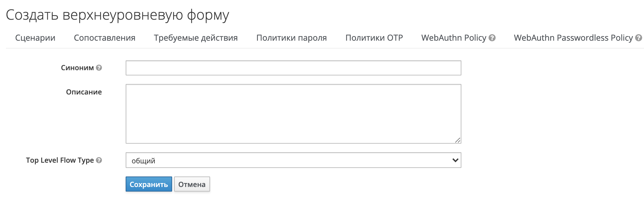Focus the Синоним text input
The width and height of the screenshot is (644, 206).
pyautogui.click(x=293, y=68)
